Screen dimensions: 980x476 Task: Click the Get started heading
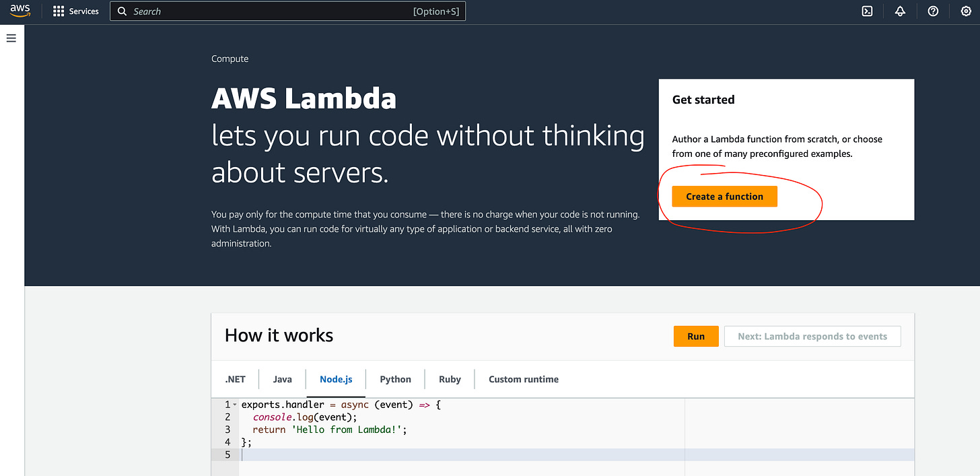tap(703, 100)
